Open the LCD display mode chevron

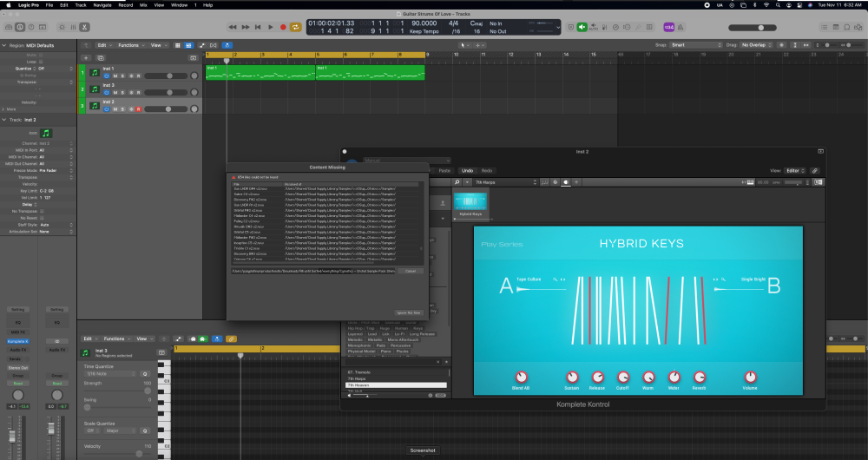557,27
